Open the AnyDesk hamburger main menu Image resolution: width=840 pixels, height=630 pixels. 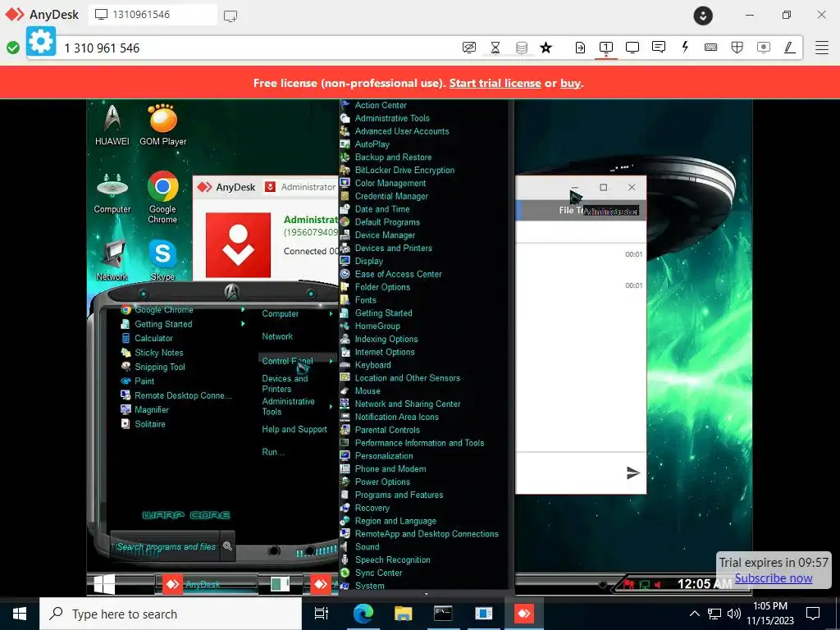822,48
